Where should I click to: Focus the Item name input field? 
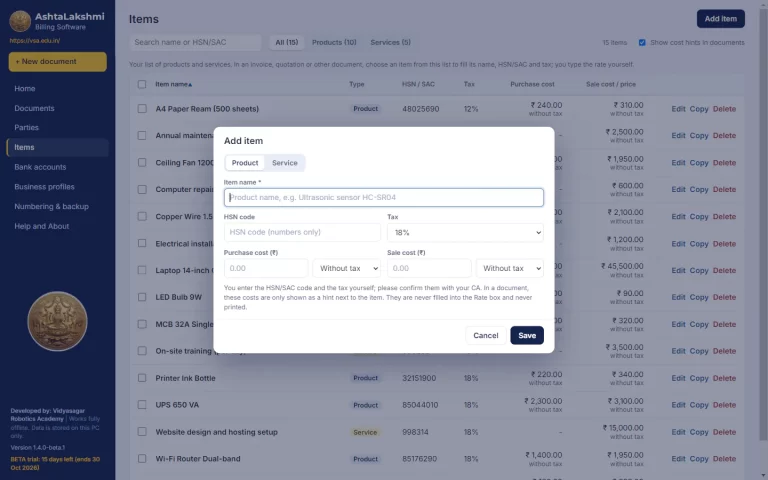point(384,197)
